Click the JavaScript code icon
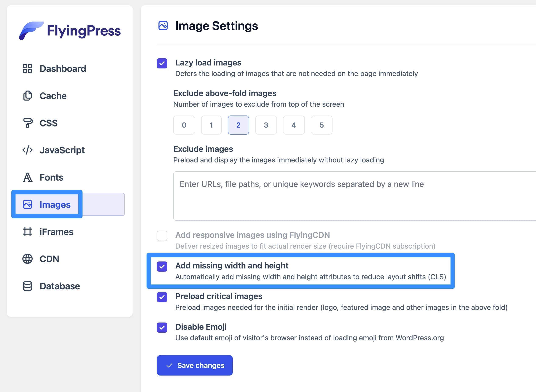 (27, 150)
